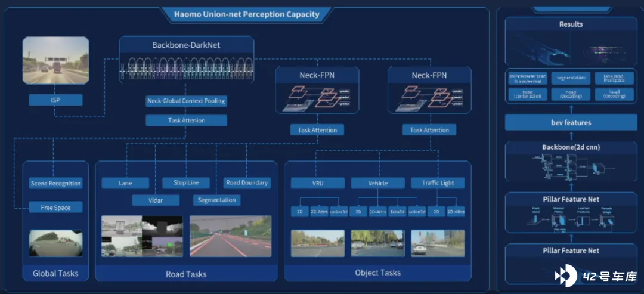Click the 2D Attrs box under Traffic Light
This screenshot has height=294, width=644.
pos(456,212)
